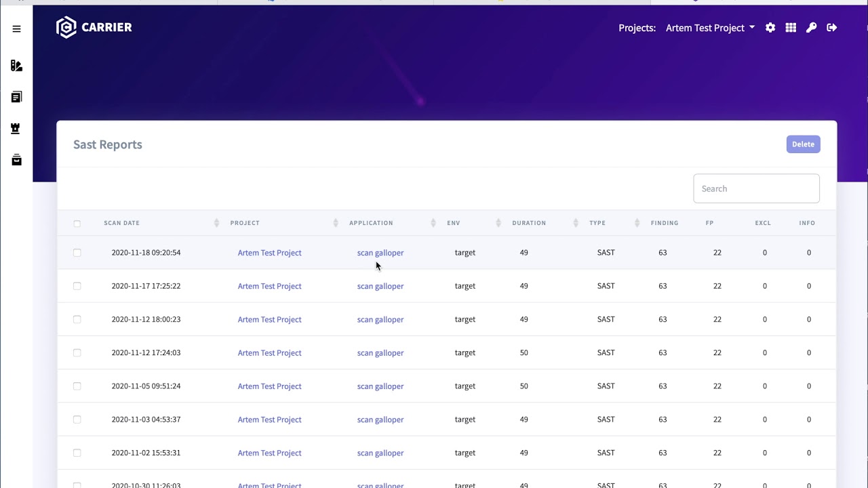868x488 pixels.
Task: Click finding count 63 in 2020-11-17 row
Action: [x=663, y=286]
